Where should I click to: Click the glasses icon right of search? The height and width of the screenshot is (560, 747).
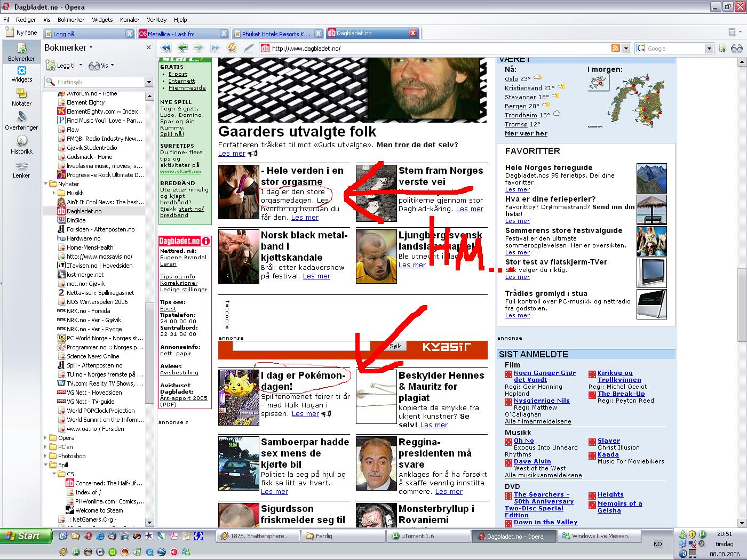coord(736,49)
